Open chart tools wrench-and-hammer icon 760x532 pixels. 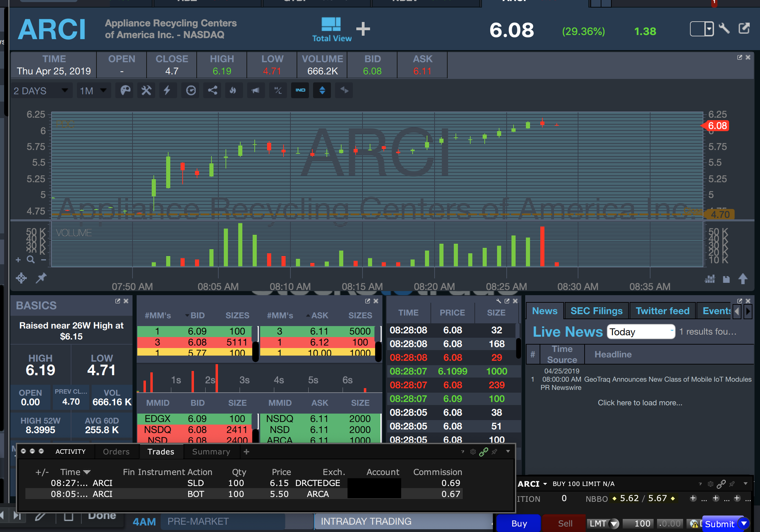pos(146,91)
